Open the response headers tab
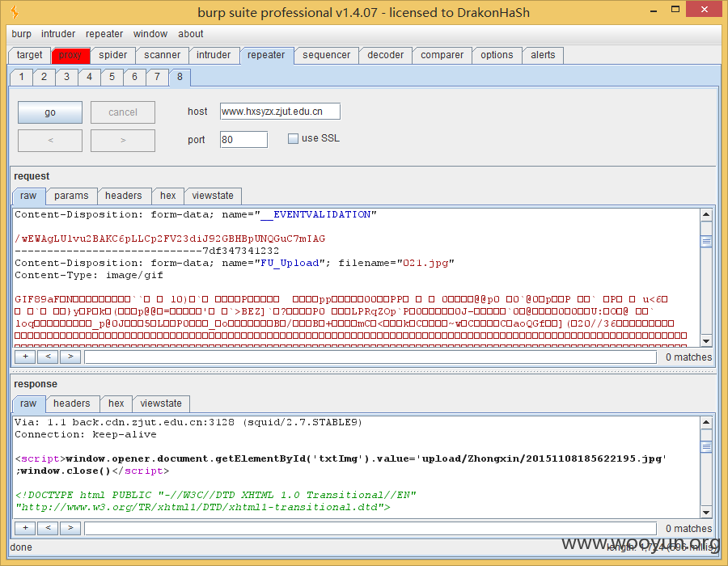This screenshot has height=566, width=728. [71, 403]
